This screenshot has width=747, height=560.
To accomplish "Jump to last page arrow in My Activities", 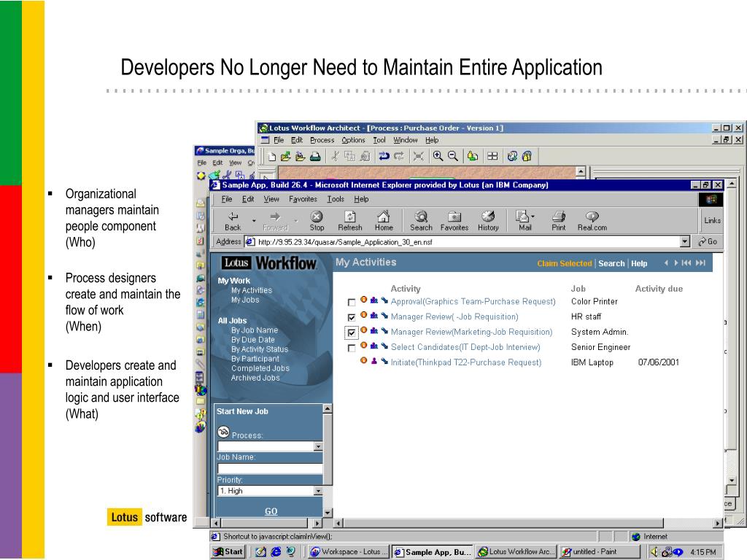I will (700, 262).
